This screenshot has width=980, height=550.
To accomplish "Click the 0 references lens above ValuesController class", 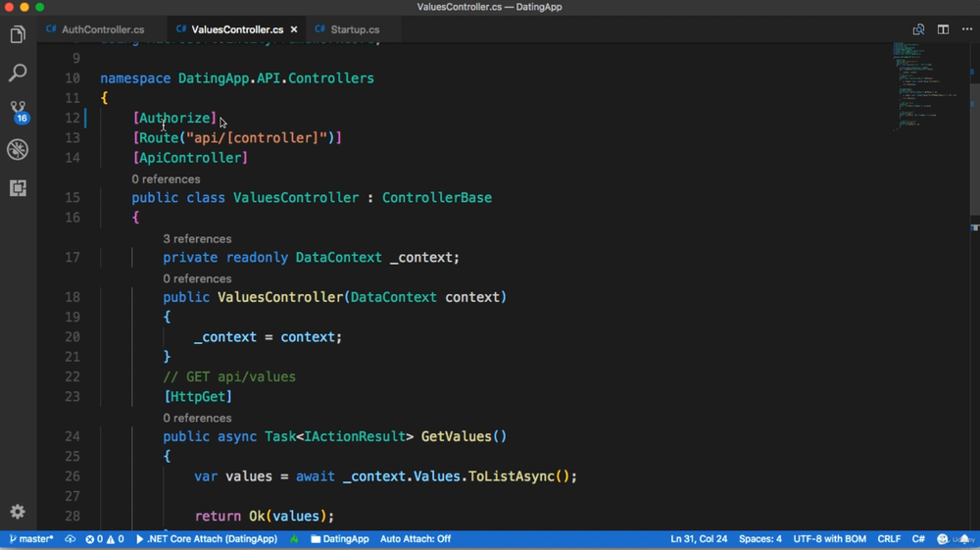I will coord(166,178).
